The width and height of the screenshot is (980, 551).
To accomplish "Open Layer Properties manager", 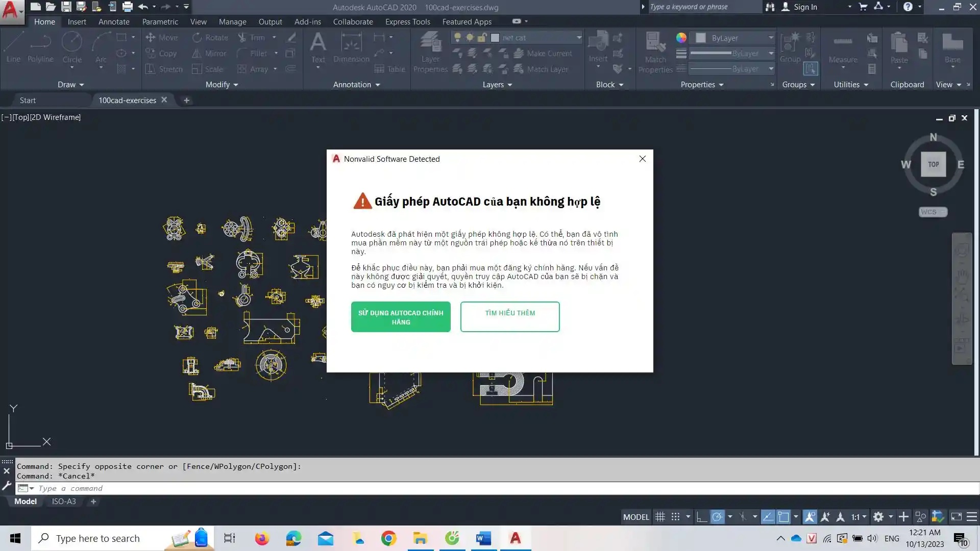I will (x=430, y=53).
